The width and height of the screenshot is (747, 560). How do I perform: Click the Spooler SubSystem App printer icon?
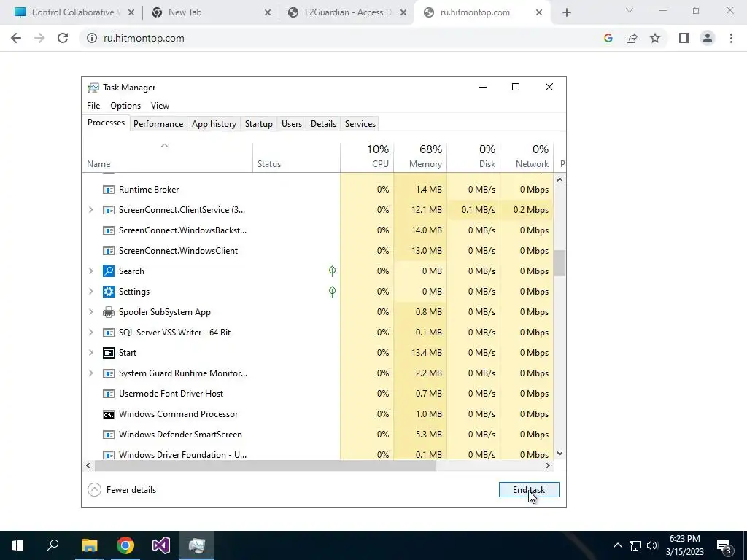click(109, 312)
